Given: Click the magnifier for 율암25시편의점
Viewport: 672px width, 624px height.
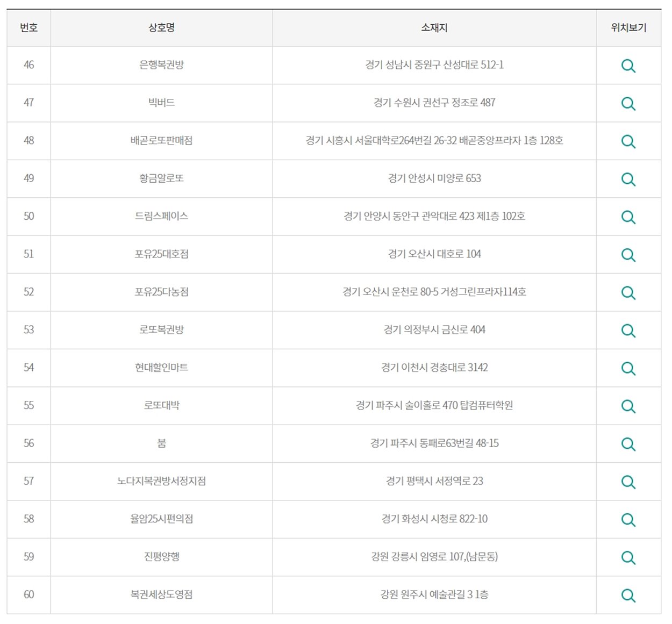Looking at the screenshot, I should tap(628, 520).
